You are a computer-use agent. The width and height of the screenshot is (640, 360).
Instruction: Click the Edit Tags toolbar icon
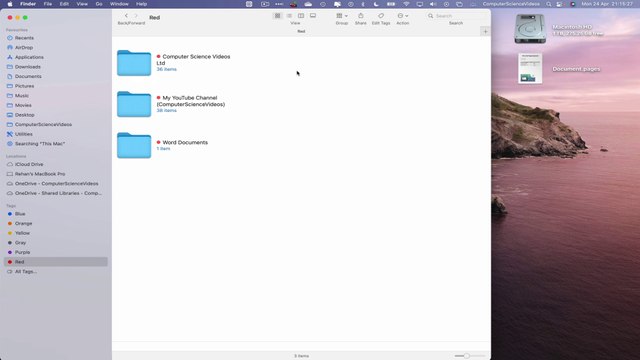[380, 16]
